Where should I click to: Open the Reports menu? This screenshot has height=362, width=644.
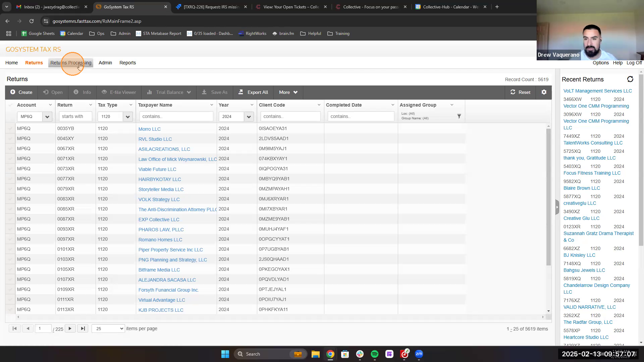click(x=127, y=63)
